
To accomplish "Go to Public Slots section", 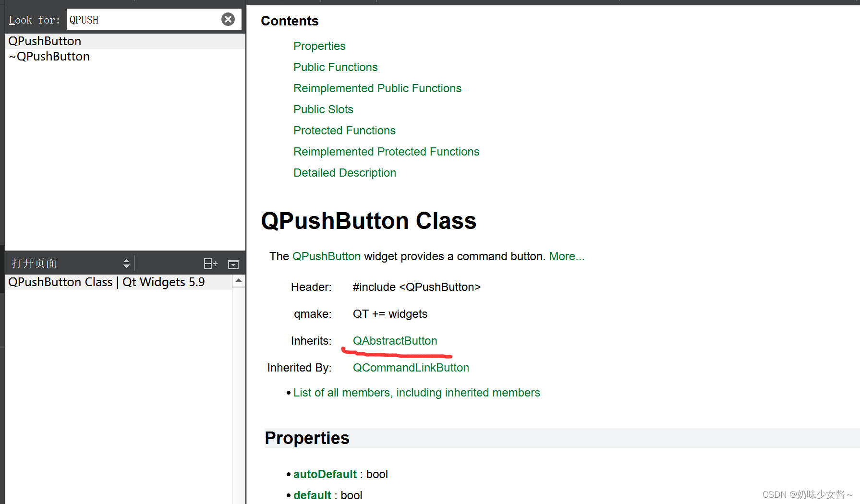I will 323,109.
